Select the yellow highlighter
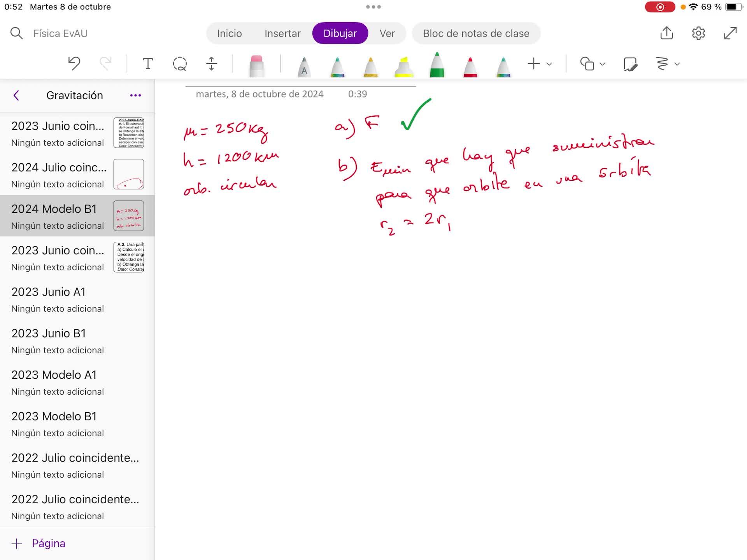Image resolution: width=747 pixels, height=560 pixels. coord(403,67)
